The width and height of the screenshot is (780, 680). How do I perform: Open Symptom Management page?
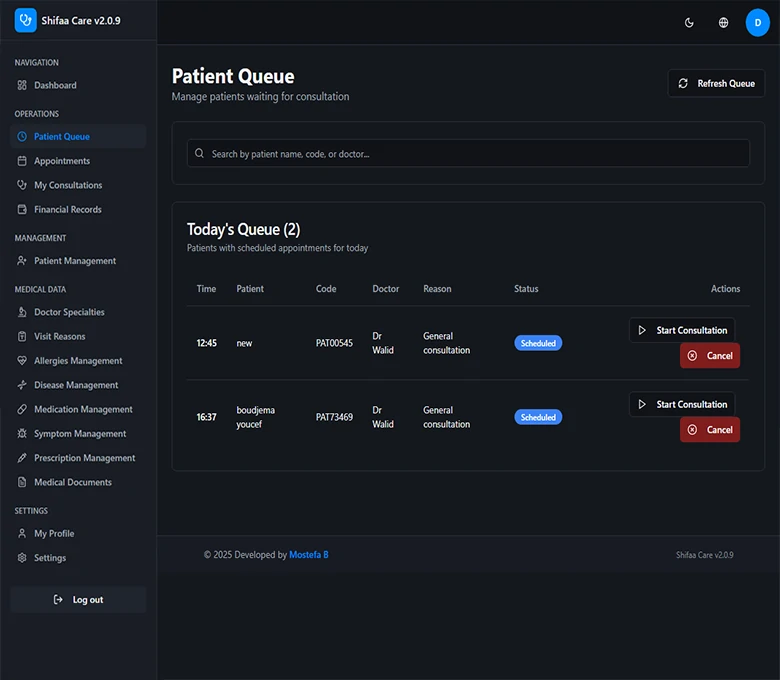(78, 434)
